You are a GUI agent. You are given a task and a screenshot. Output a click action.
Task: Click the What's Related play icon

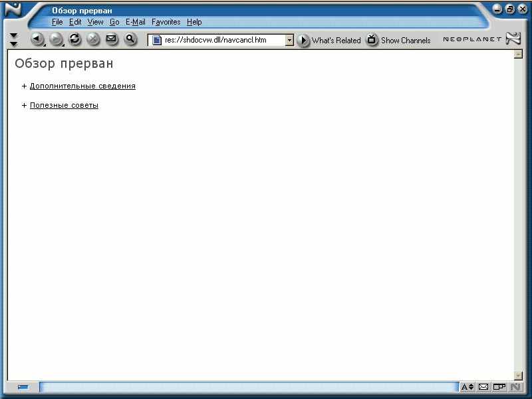pyautogui.click(x=303, y=41)
